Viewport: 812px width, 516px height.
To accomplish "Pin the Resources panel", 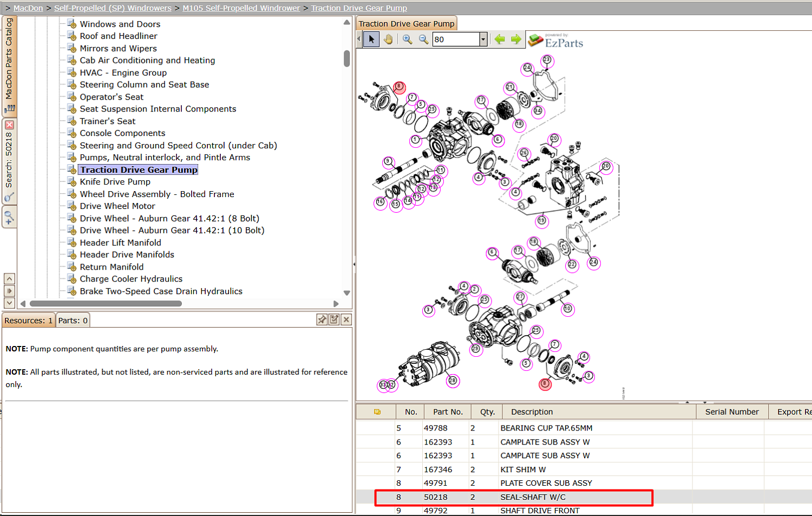I will click(322, 319).
